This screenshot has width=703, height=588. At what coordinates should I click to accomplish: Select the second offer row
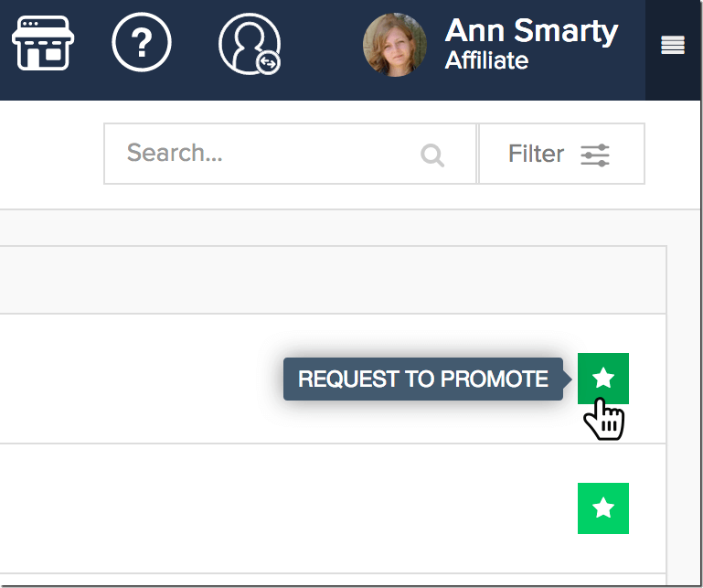coord(333,508)
